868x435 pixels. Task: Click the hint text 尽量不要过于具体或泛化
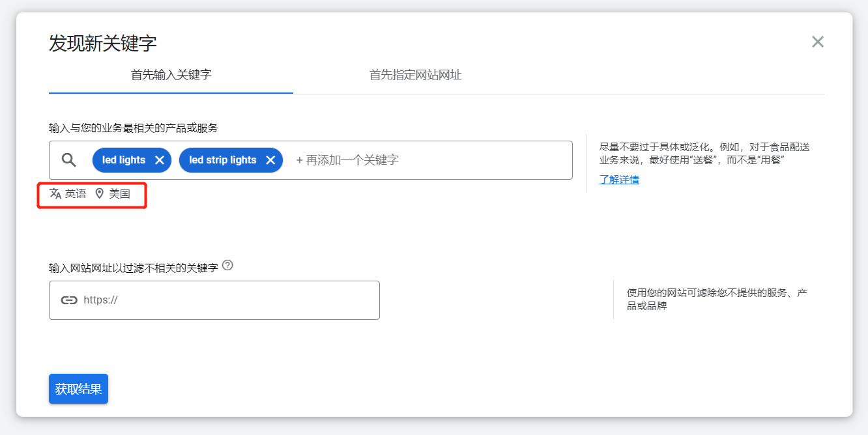tap(704, 154)
